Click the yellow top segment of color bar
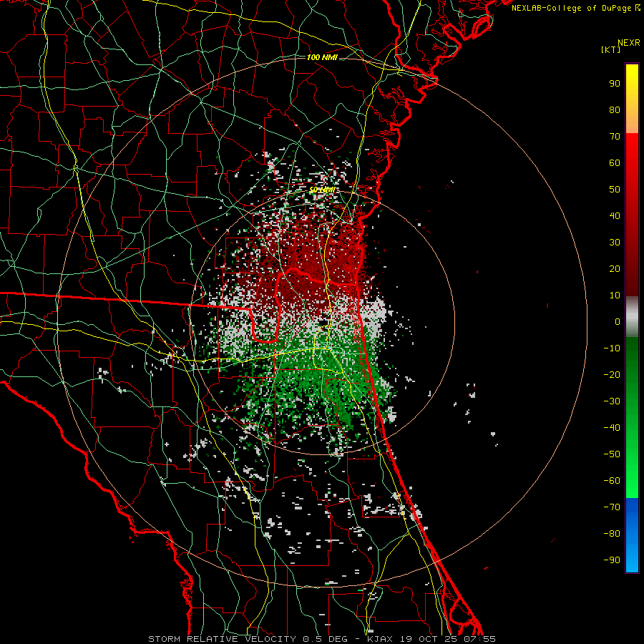The width and height of the screenshot is (644, 644). [632, 82]
